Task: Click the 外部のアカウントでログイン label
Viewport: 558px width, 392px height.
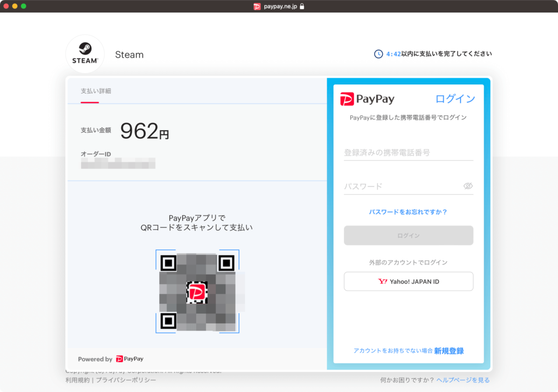Action: (x=408, y=262)
